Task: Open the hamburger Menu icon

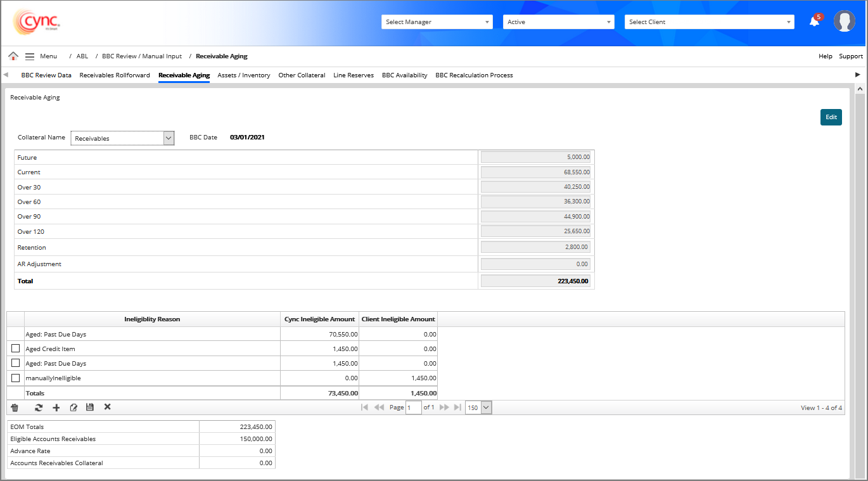Action: click(x=30, y=56)
